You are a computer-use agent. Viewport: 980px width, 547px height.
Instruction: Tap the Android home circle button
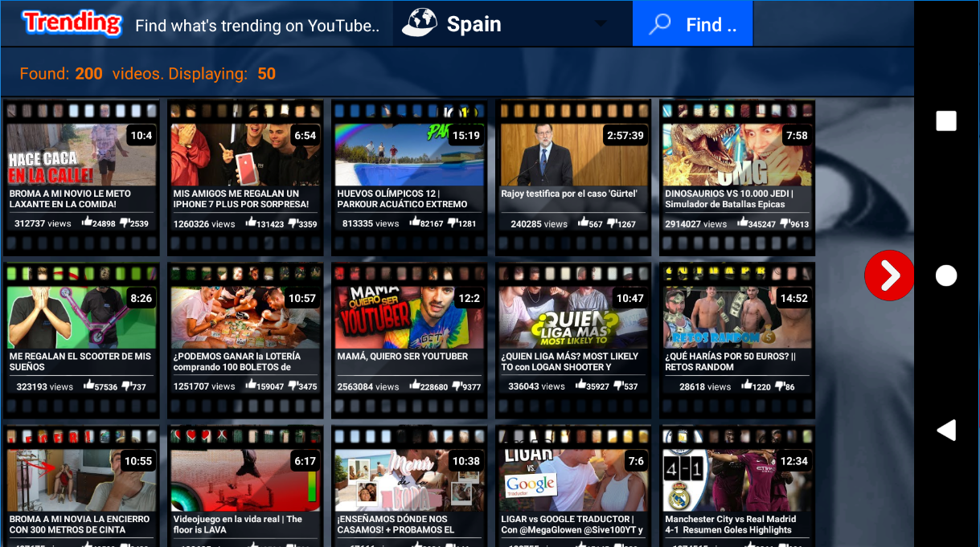click(x=946, y=276)
